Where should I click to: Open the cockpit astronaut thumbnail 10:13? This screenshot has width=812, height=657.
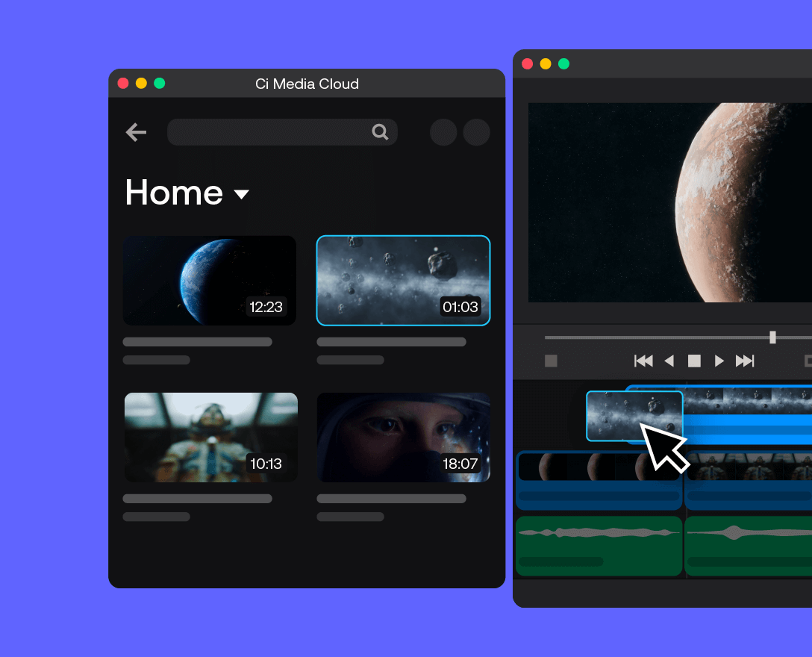[210, 438]
